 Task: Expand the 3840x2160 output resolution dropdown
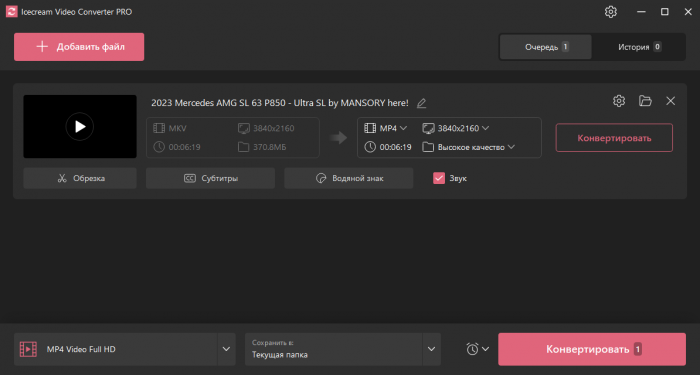point(456,129)
